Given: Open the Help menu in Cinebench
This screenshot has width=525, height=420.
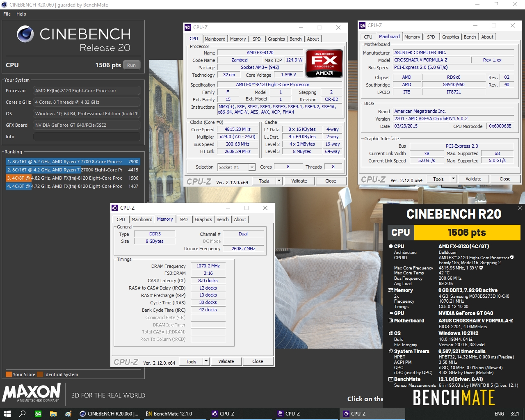Looking at the screenshot, I should coord(21,14).
